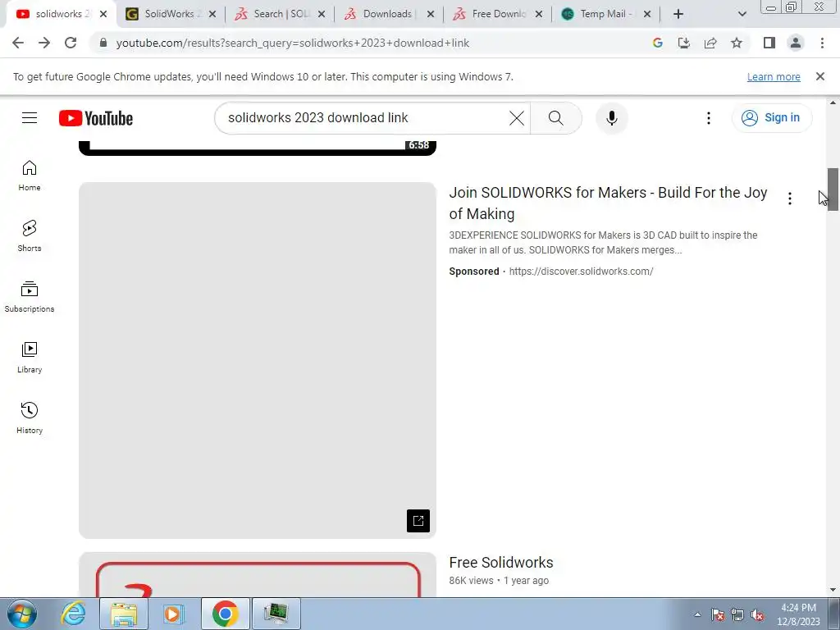The width and height of the screenshot is (840, 630).
Task: Click the vertical scrollbar thumb
Action: [x=833, y=189]
